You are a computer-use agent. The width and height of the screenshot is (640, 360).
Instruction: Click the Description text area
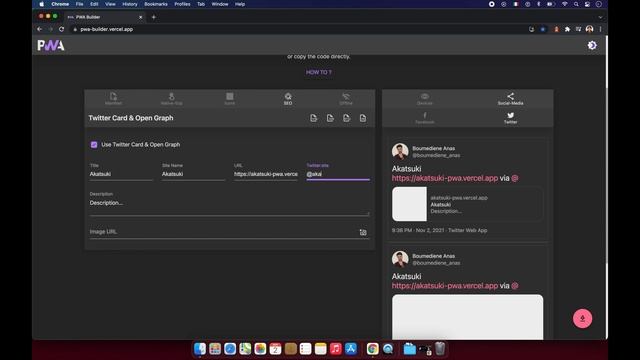(x=229, y=206)
